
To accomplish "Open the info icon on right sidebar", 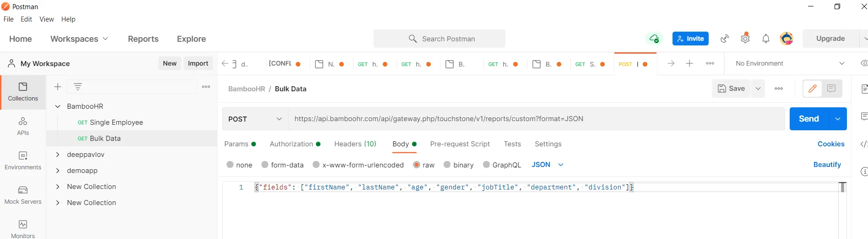I will pos(863,172).
